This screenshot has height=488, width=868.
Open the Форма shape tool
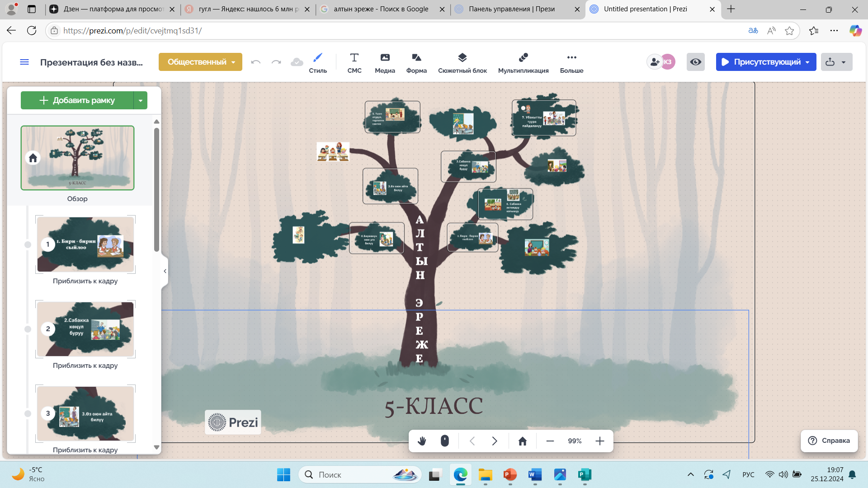tap(416, 63)
